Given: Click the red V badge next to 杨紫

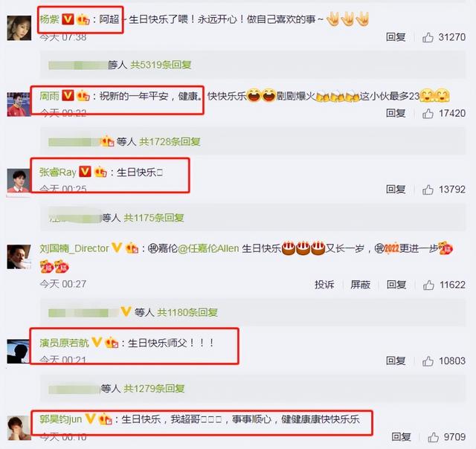Looking at the screenshot, I should pyautogui.click(x=68, y=19).
